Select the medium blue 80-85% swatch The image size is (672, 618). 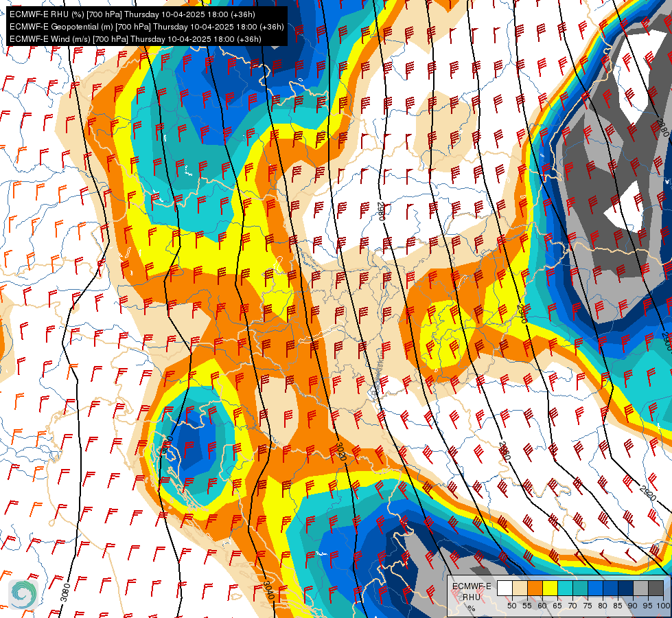611,588
